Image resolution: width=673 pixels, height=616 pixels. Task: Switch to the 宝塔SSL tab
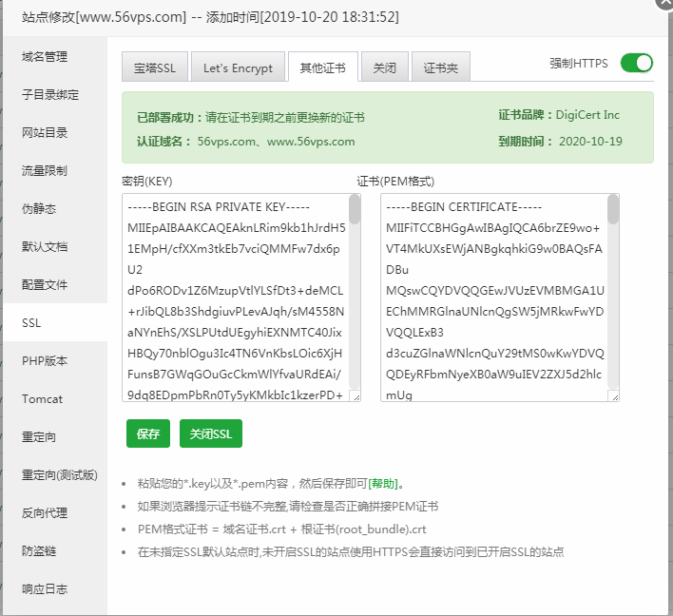153,68
